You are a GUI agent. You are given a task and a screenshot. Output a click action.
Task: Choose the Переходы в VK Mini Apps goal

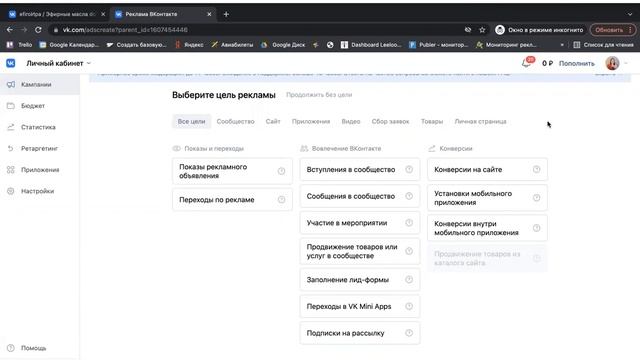[x=360, y=306]
